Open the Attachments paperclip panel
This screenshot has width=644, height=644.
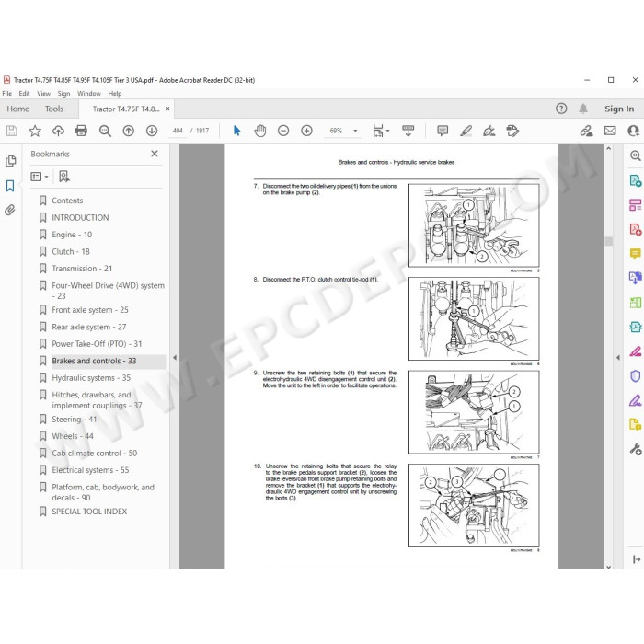[x=10, y=211]
